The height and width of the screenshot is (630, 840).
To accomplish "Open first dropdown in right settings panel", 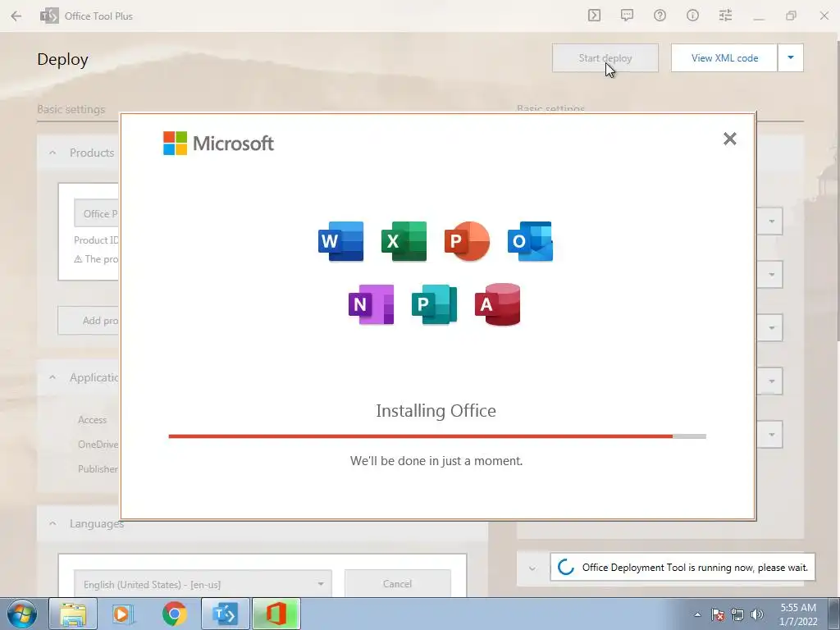I will [769, 221].
